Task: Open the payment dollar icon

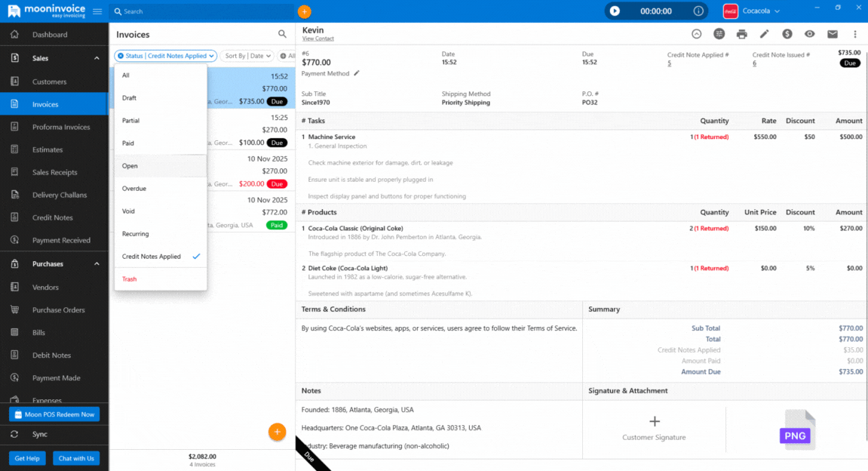Action: click(x=787, y=34)
